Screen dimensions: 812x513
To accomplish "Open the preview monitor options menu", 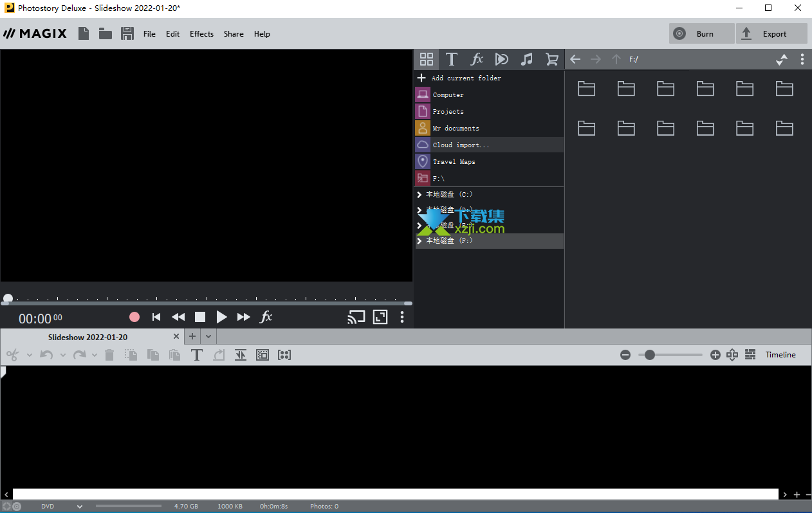I will point(402,317).
